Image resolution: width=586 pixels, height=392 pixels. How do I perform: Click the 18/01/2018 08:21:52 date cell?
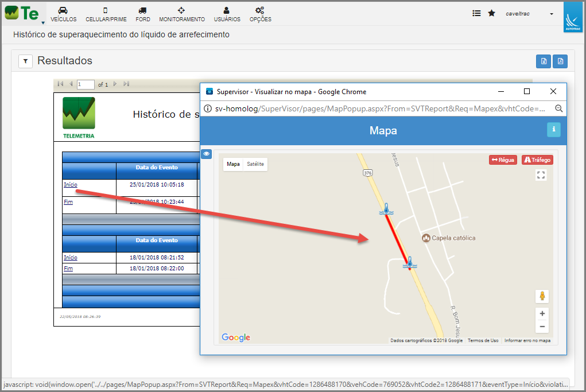tap(157, 258)
